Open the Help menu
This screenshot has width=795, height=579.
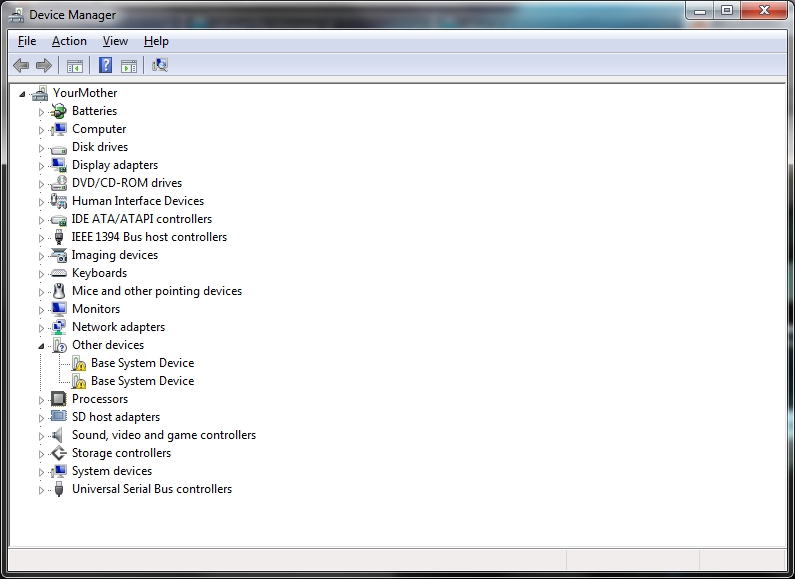pyautogui.click(x=156, y=41)
